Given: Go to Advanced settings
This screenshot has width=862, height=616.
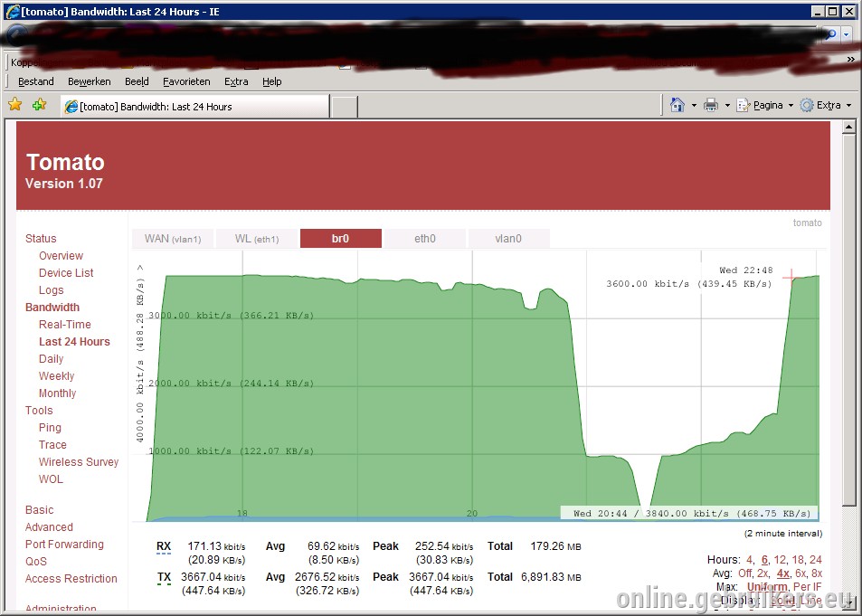Looking at the screenshot, I should pos(49,526).
